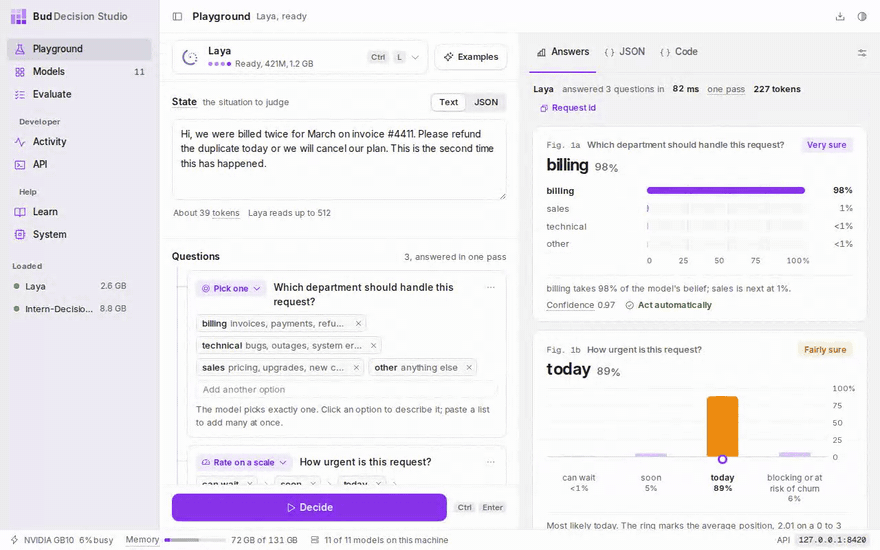Click the Memory label in status bar
Screen dimensions: 880x550
142,540
